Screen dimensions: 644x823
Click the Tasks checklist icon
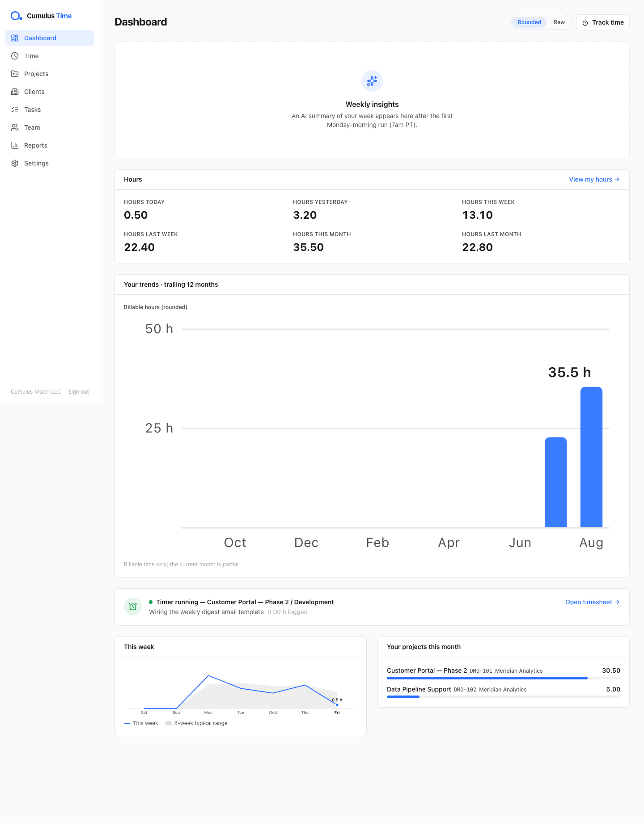click(x=15, y=110)
